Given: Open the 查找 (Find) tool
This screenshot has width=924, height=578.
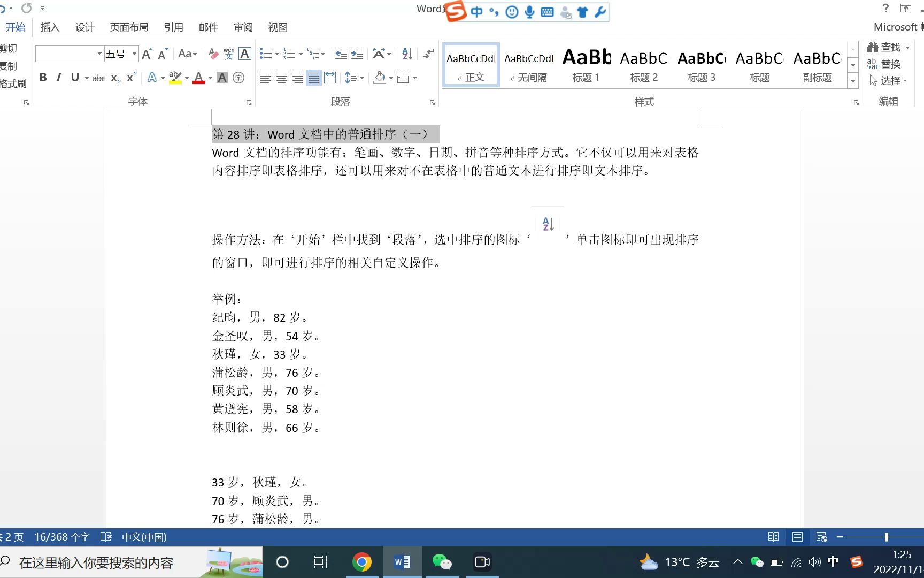Looking at the screenshot, I should click(x=889, y=47).
